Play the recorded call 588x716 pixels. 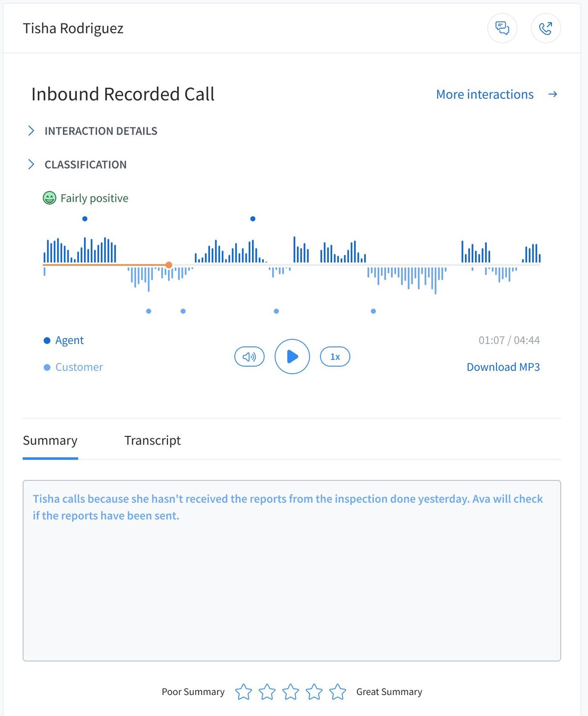292,357
